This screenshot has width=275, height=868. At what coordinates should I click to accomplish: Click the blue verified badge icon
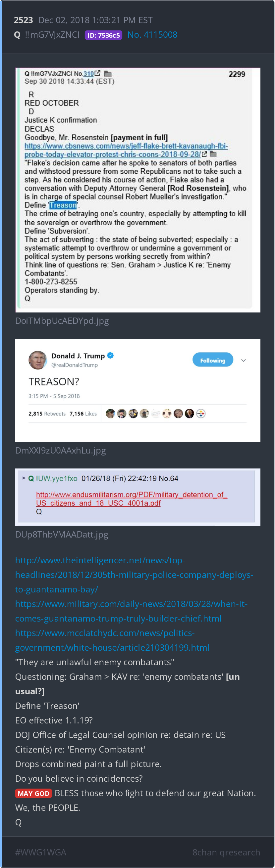point(110,355)
